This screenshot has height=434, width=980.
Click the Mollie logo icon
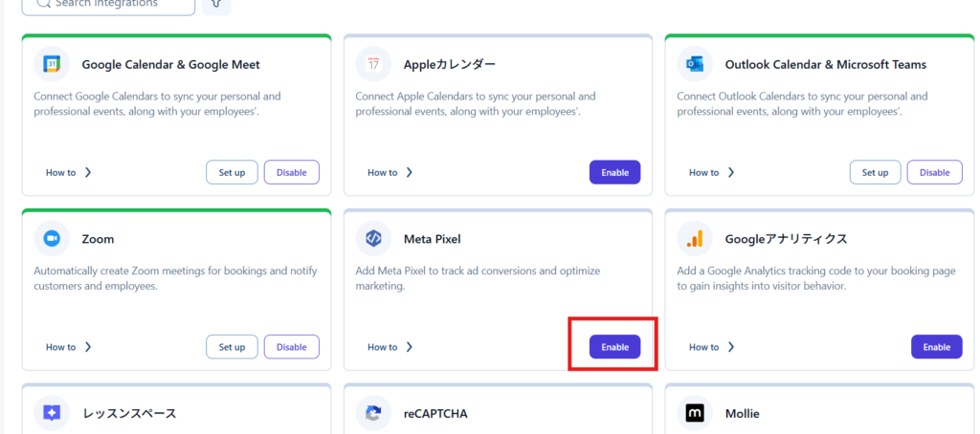pyautogui.click(x=695, y=413)
